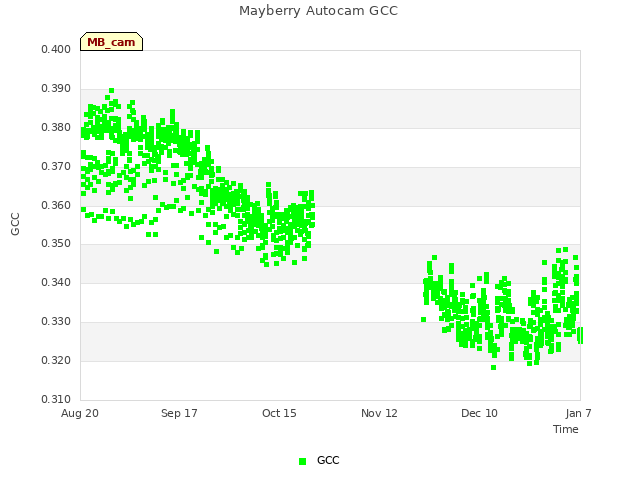Click the GCC legend label
The height and width of the screenshot is (480, 640).
[328, 460]
